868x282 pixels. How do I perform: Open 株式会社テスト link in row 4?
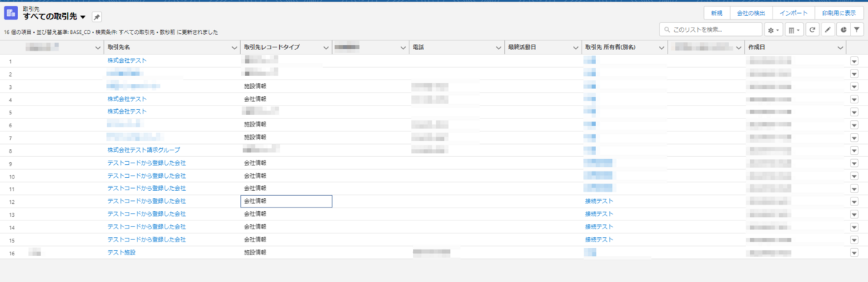pos(127,99)
